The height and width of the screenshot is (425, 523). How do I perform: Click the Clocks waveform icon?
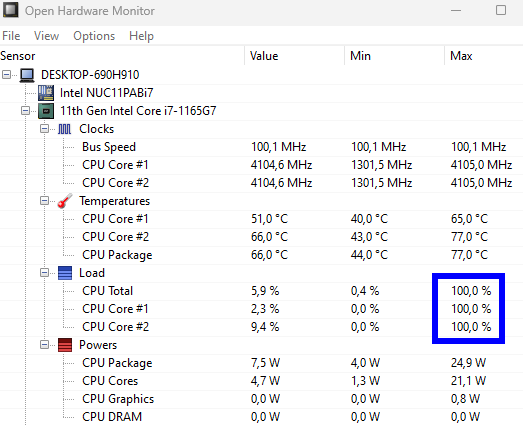64,129
